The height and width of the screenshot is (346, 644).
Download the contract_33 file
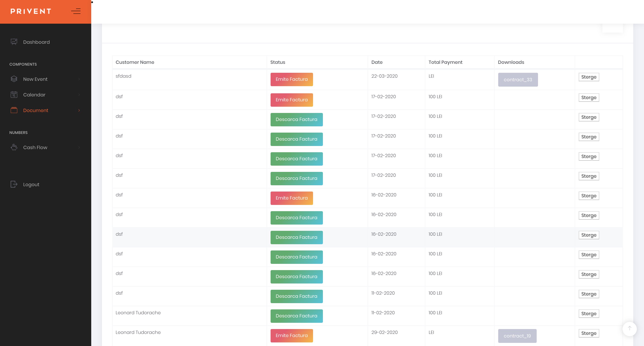[x=518, y=80]
